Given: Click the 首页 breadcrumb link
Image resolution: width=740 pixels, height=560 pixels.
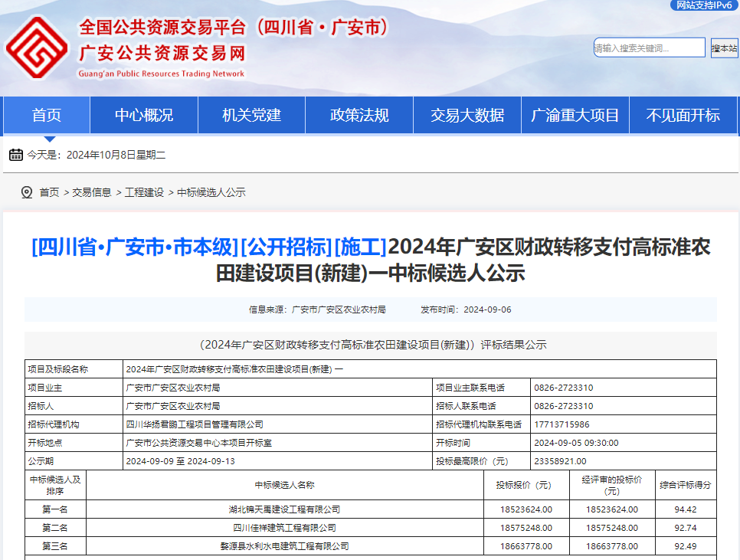Looking at the screenshot, I should 49,192.
